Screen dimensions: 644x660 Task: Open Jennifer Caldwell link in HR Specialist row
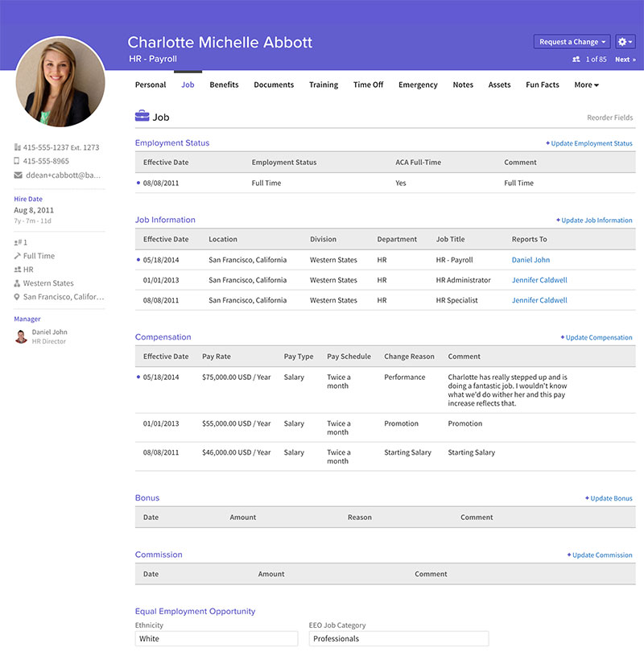coord(539,300)
